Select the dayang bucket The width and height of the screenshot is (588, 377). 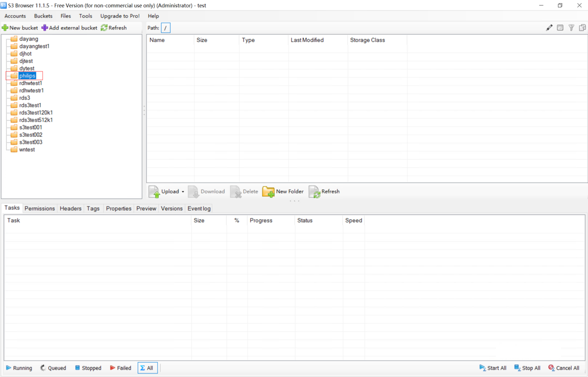tap(29, 39)
